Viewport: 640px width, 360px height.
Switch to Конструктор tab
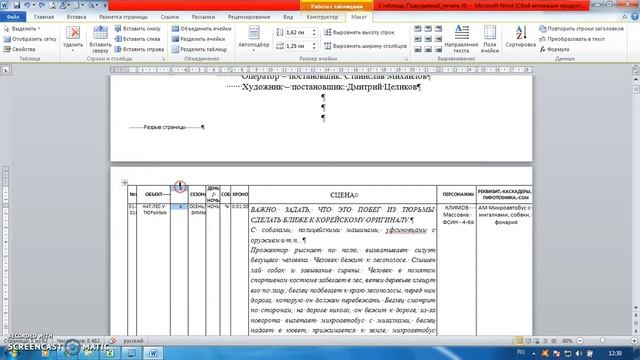point(322,17)
